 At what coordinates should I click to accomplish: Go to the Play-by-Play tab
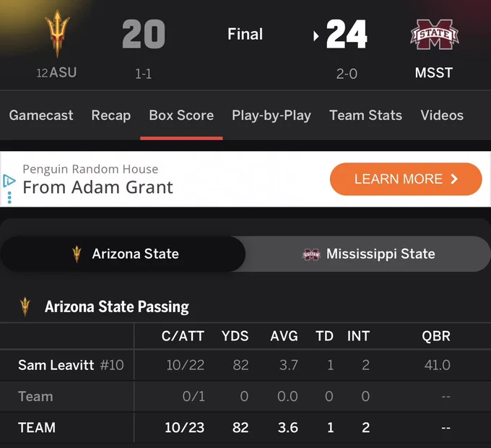point(271,116)
